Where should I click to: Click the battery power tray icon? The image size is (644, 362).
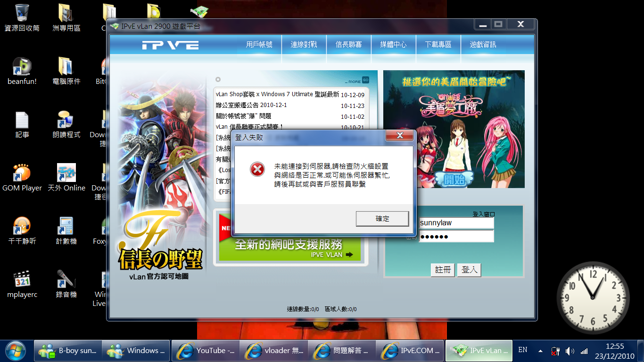point(555,351)
